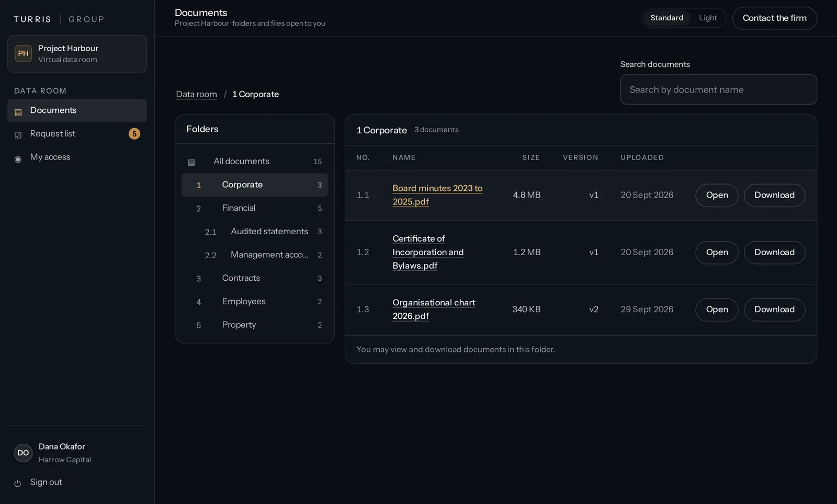
Task: Click the Sign out power icon
Action: (18, 484)
